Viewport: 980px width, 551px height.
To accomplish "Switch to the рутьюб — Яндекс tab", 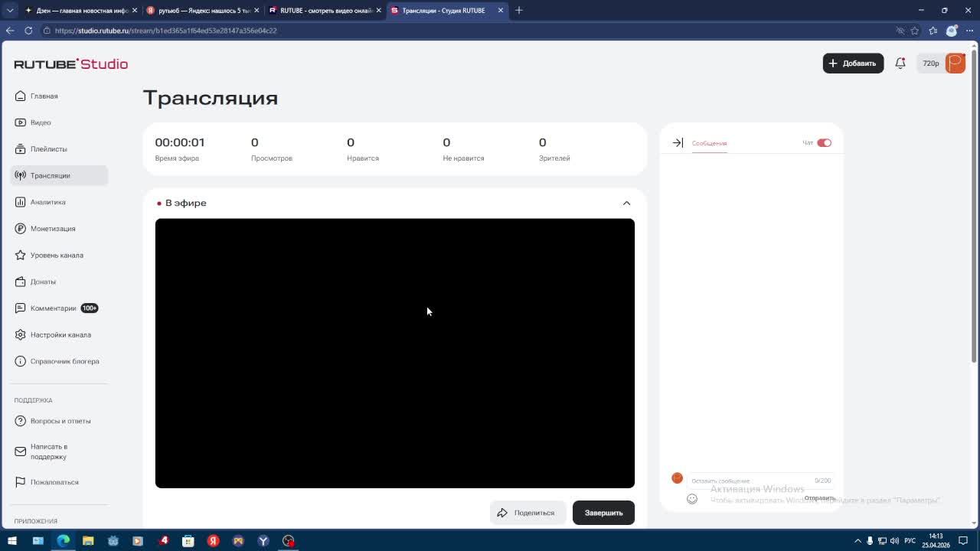I will 201,11.
